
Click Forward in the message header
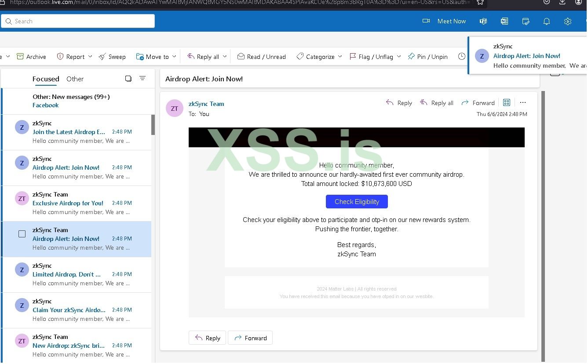(x=478, y=103)
